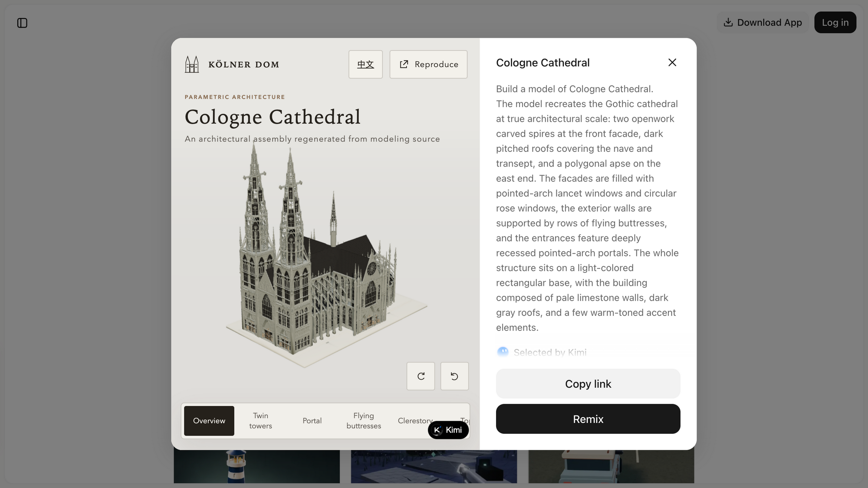This screenshot has height=488, width=868.
Task: Click the Log in button
Action: tap(835, 23)
